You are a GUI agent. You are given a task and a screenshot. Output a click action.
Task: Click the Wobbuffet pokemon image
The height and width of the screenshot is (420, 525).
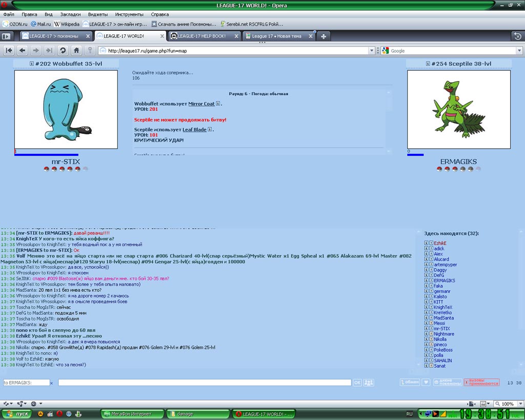point(66,110)
